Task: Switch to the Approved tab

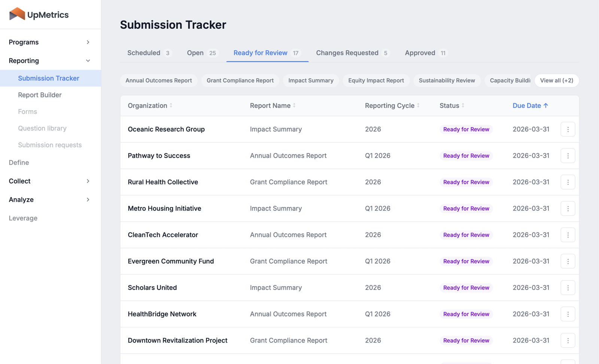Action: (x=420, y=53)
